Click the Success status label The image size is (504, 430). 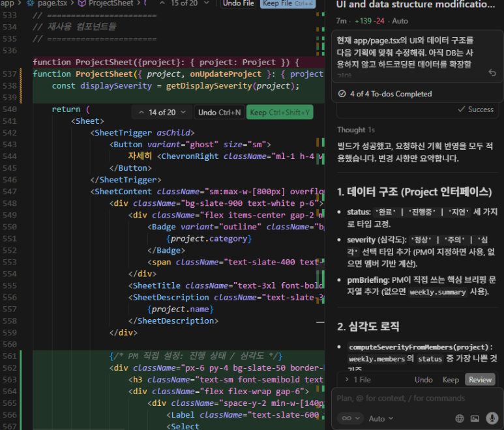click(475, 109)
